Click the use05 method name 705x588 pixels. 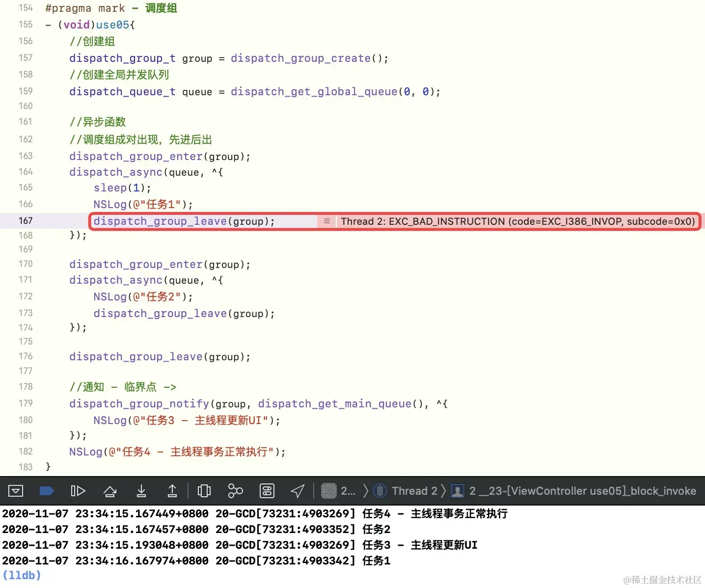tap(112, 25)
